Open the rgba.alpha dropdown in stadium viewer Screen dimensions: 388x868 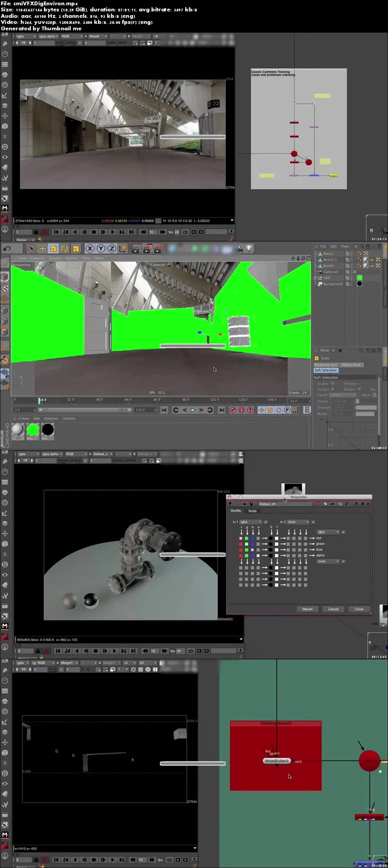pos(48,36)
